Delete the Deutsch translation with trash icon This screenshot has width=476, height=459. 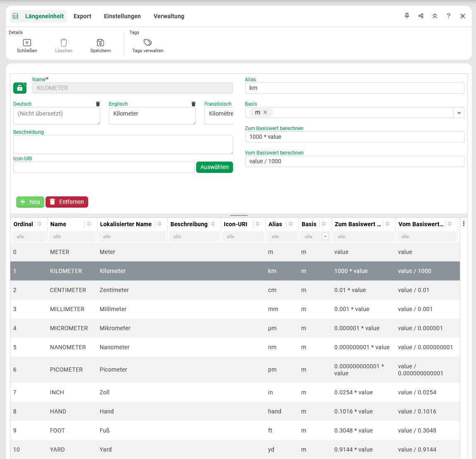coord(98,104)
